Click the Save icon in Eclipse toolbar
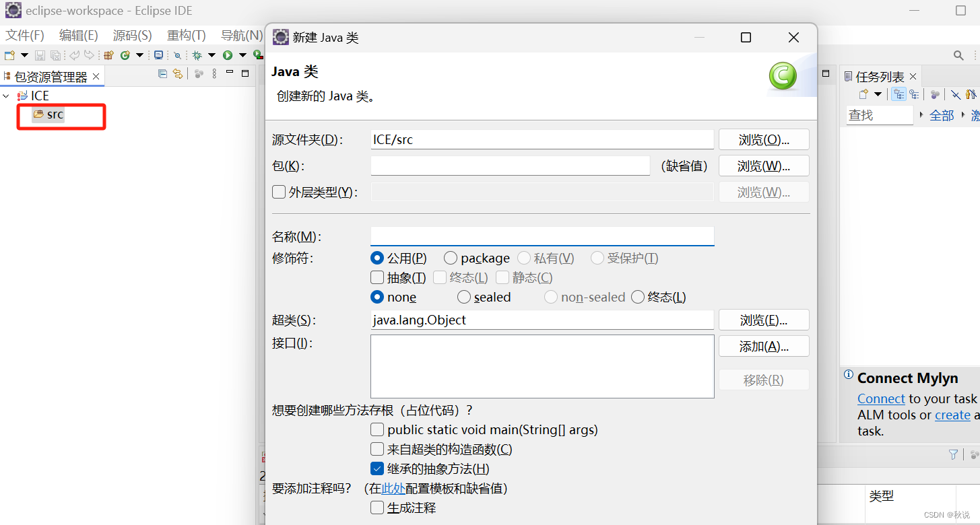The width and height of the screenshot is (980, 525). (x=40, y=55)
